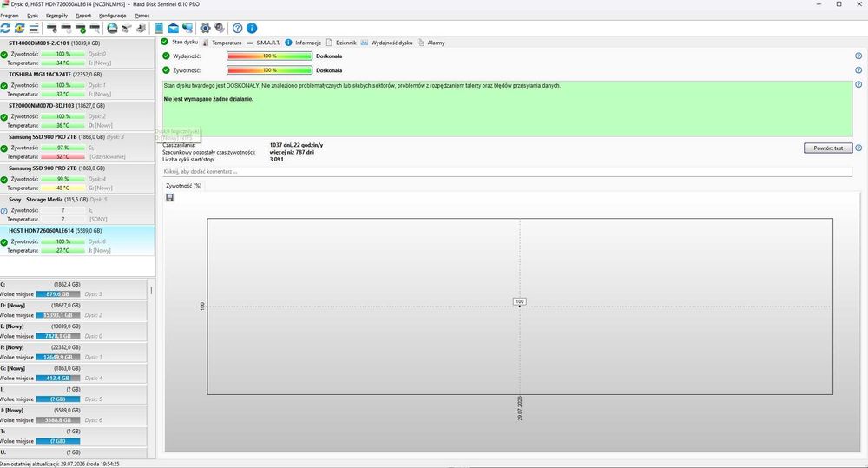Click the third toolbar icon showing stacked drives
The image size is (868, 468).
point(34,29)
